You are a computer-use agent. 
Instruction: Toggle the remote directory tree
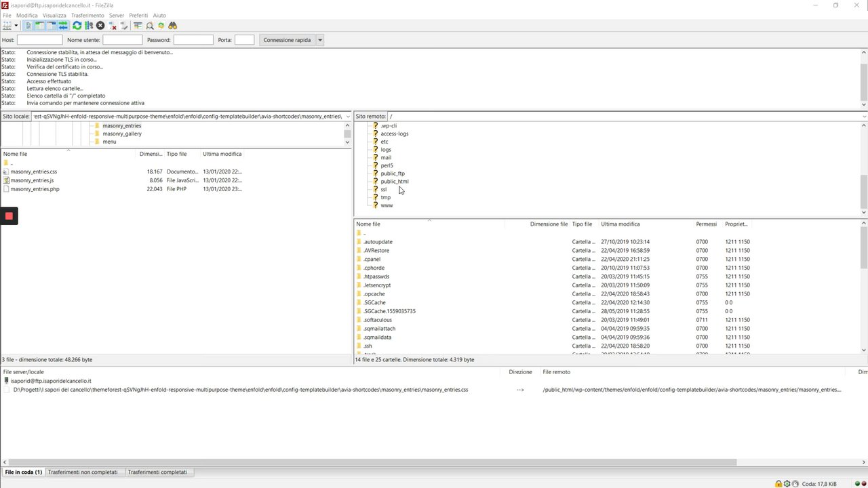click(x=52, y=26)
